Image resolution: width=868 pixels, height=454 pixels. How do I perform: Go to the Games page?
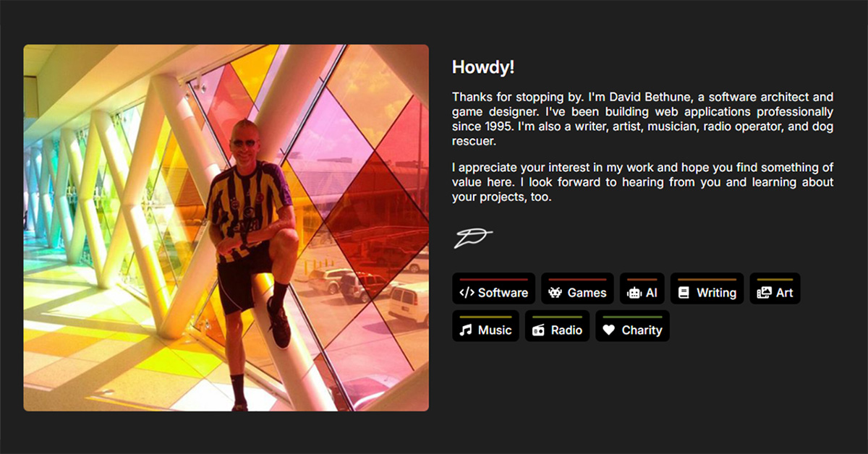(x=577, y=288)
